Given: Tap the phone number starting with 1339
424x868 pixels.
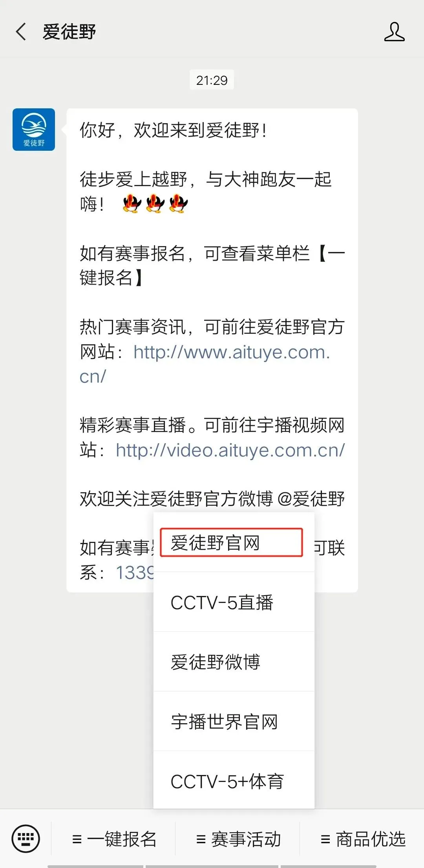Looking at the screenshot, I should [x=134, y=572].
